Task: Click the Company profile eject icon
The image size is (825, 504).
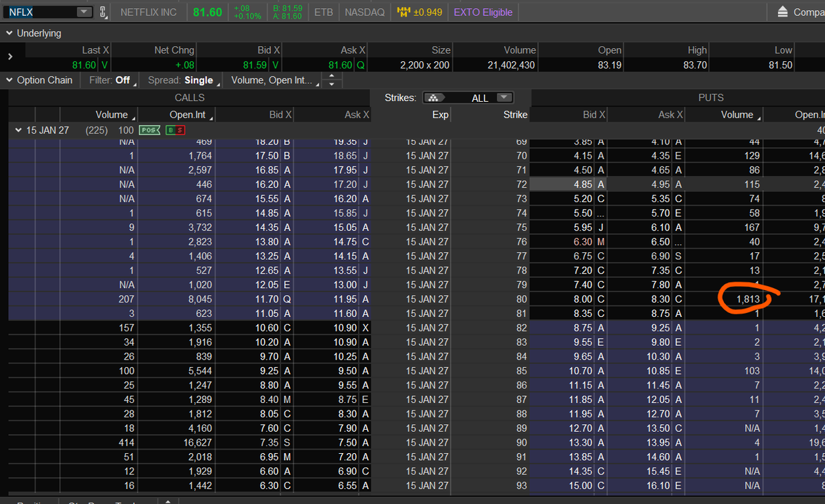Action: click(782, 12)
